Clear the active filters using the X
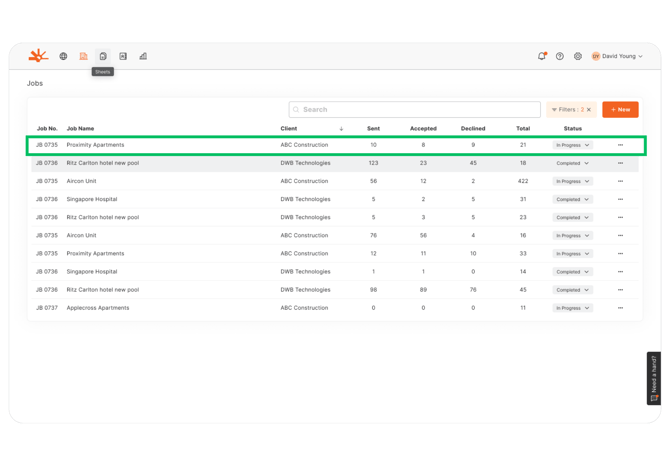Viewport: 670px width, 466px height. pos(589,110)
